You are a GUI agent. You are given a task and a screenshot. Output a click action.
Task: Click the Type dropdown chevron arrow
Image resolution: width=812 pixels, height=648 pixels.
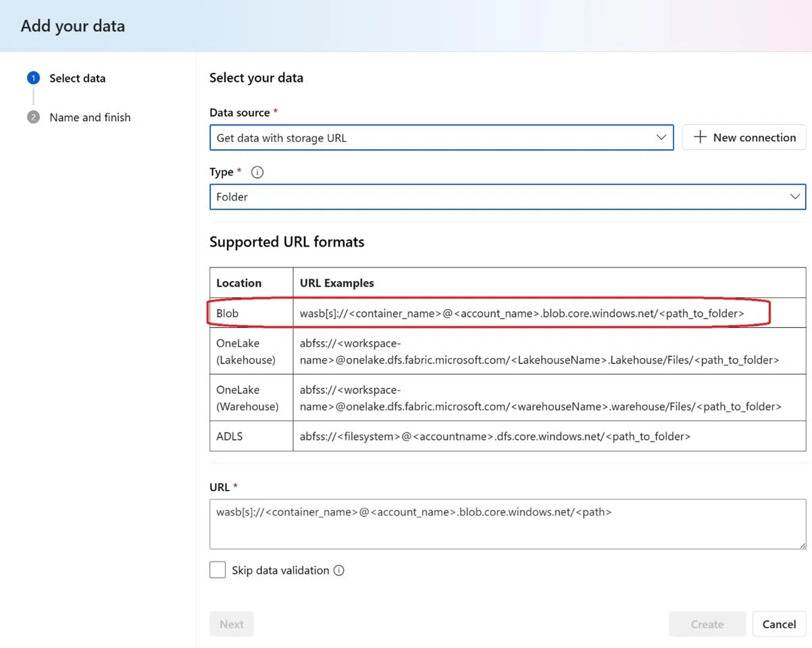(x=794, y=197)
